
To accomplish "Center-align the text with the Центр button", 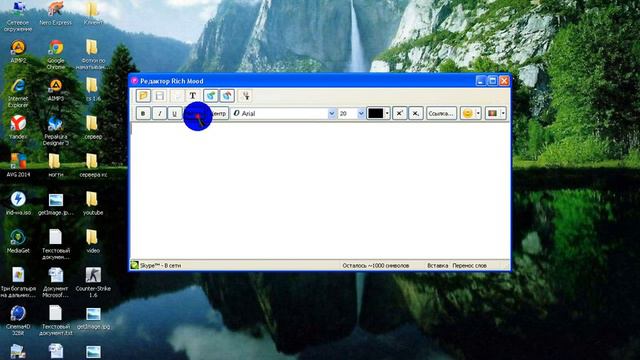I will pos(220,113).
